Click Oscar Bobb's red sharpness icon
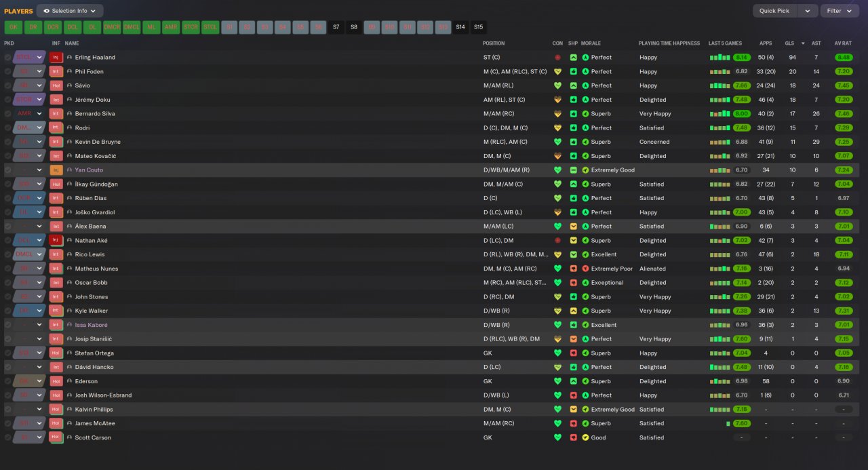Image resolution: width=868 pixels, height=470 pixels. pyautogui.click(x=573, y=283)
